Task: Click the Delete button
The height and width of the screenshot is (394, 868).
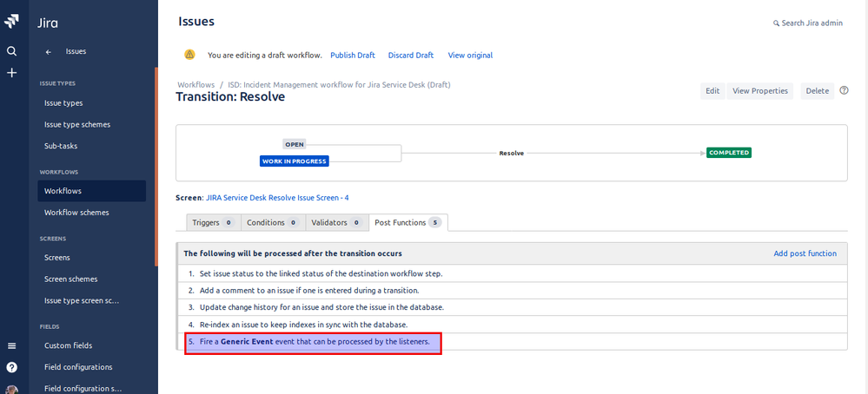Action: pos(817,91)
